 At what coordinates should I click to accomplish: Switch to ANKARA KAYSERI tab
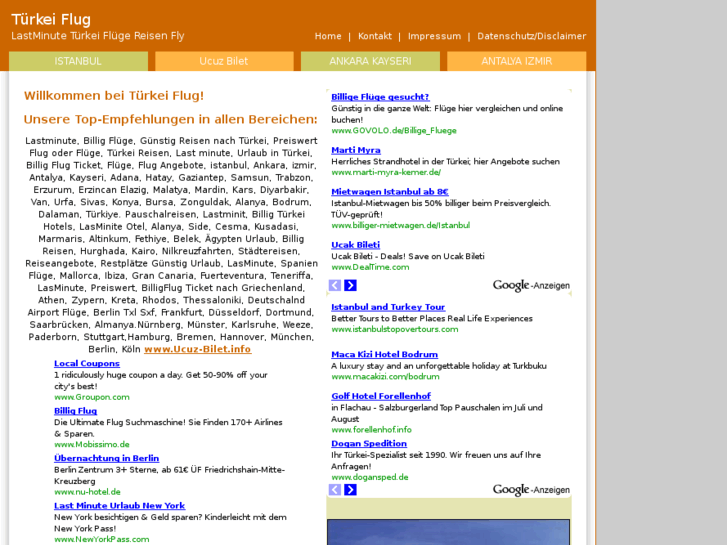coord(370,61)
